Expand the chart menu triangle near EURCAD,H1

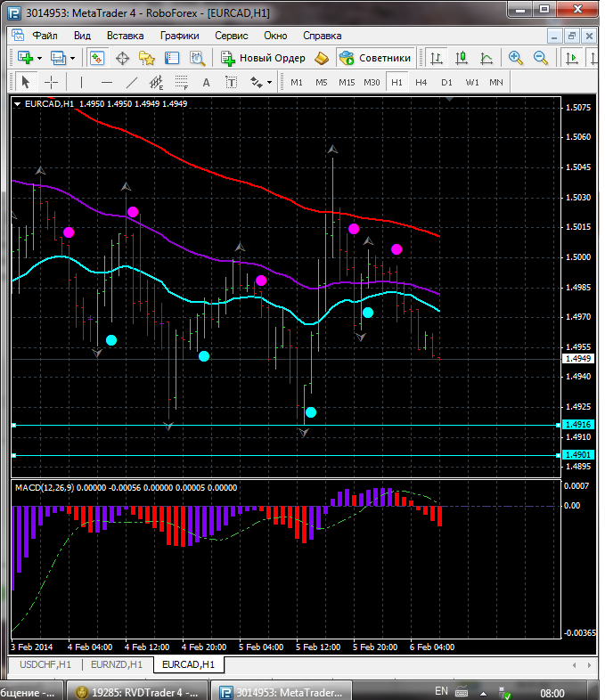tap(18, 103)
